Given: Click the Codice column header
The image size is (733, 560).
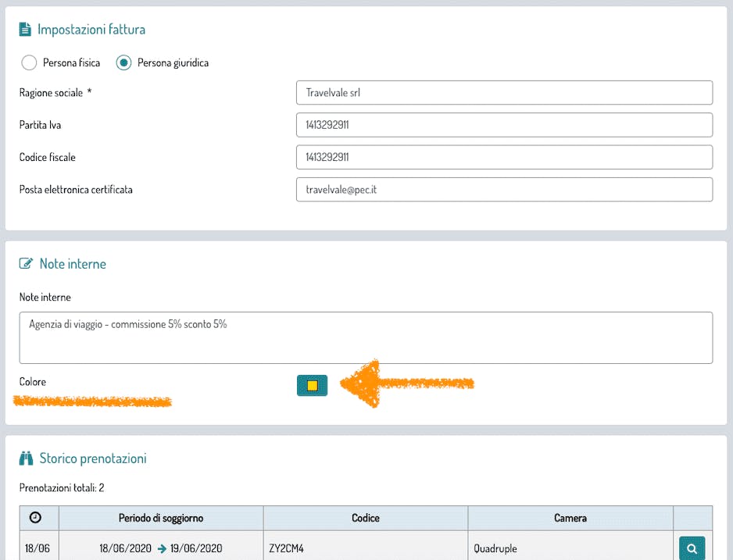Looking at the screenshot, I should click(x=366, y=518).
